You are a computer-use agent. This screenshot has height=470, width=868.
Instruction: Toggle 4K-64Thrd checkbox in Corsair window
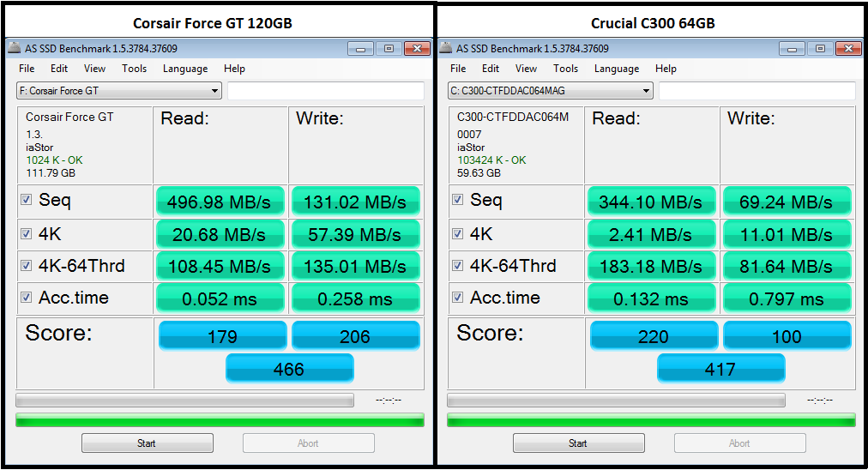(26, 266)
